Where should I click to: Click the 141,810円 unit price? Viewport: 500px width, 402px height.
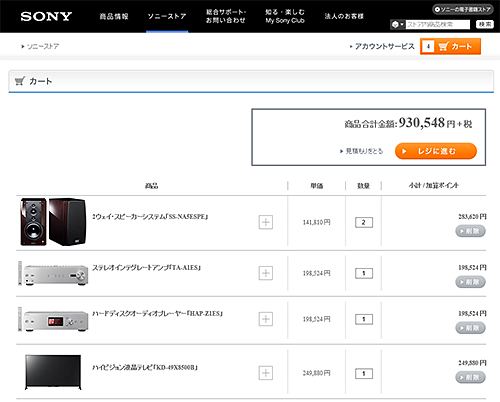pos(316,222)
